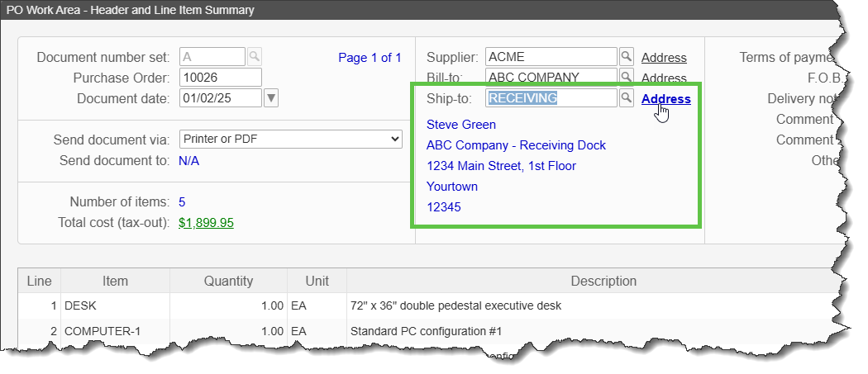Open the Total cost $1,899.95 link
Viewport: 868px width, 374px height.
(x=206, y=223)
